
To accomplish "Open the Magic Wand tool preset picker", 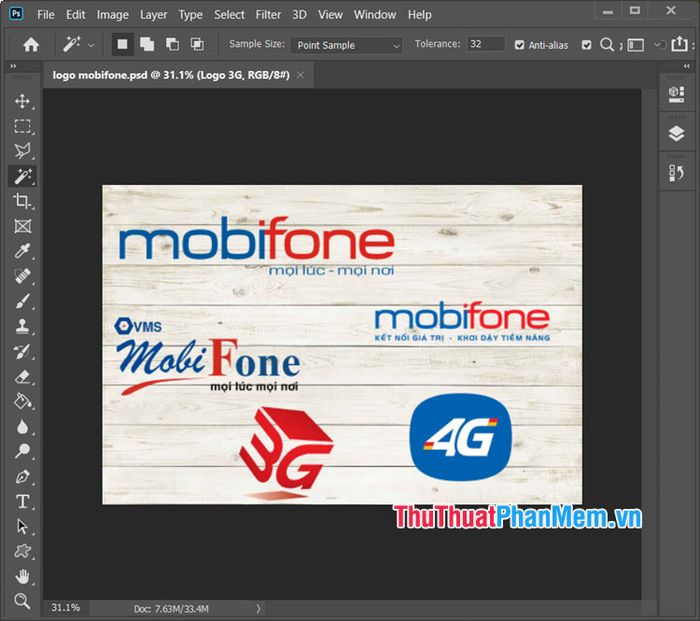I will point(92,45).
